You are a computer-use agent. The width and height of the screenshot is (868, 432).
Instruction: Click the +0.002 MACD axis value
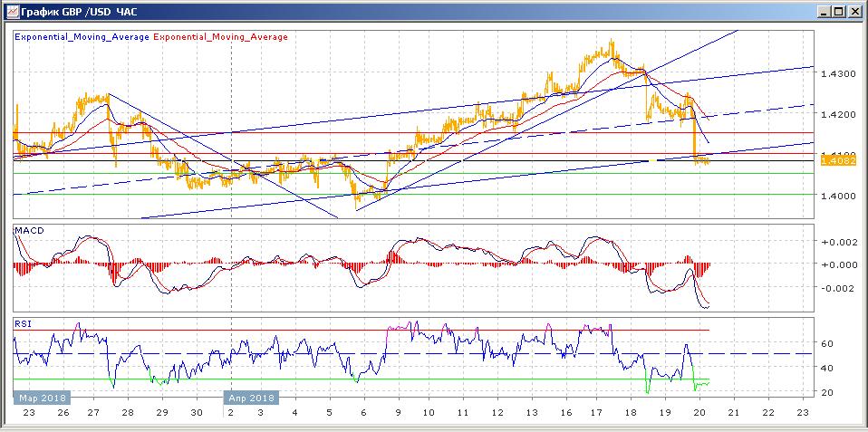839,242
